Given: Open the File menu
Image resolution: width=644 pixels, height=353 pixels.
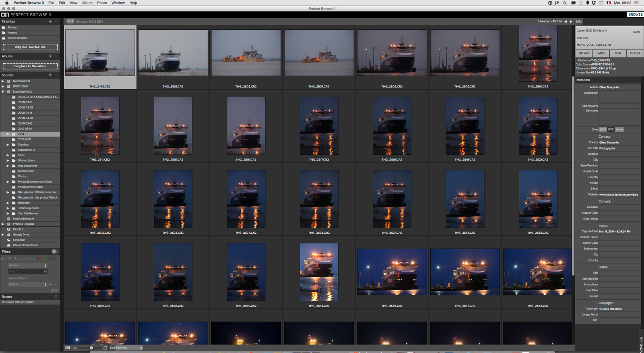Looking at the screenshot, I should click(x=51, y=3).
